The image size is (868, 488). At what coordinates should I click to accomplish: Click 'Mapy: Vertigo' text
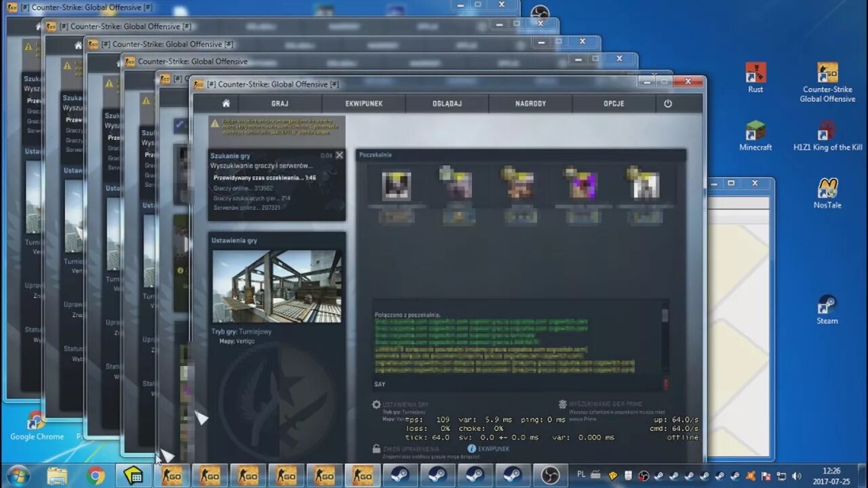click(x=236, y=342)
